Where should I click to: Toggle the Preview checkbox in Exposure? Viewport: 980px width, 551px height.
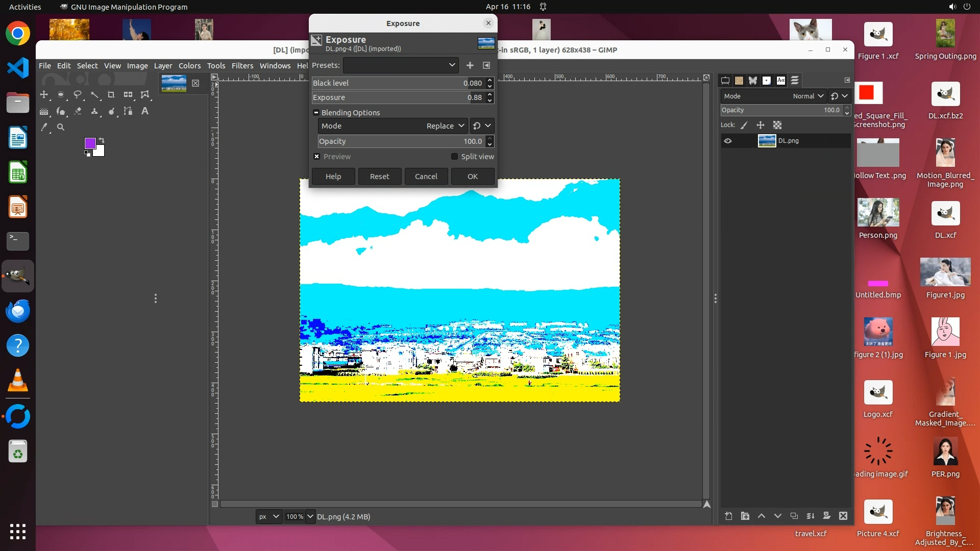click(316, 157)
